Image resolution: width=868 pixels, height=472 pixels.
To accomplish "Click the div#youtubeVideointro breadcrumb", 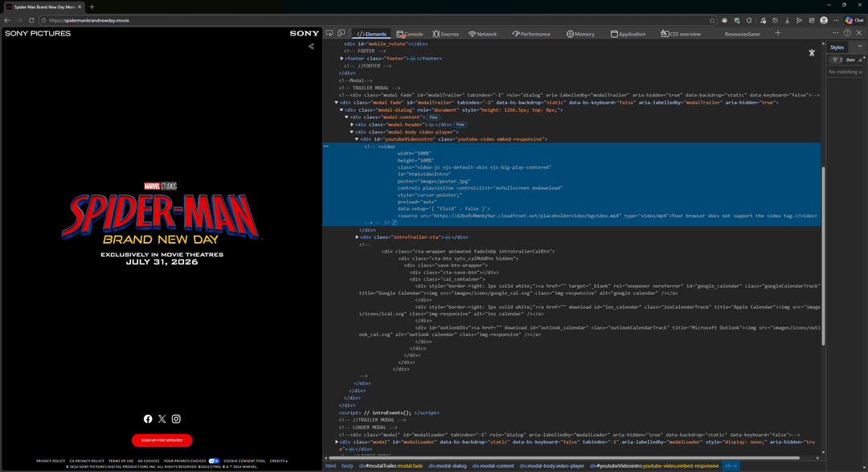I will click(653, 466).
